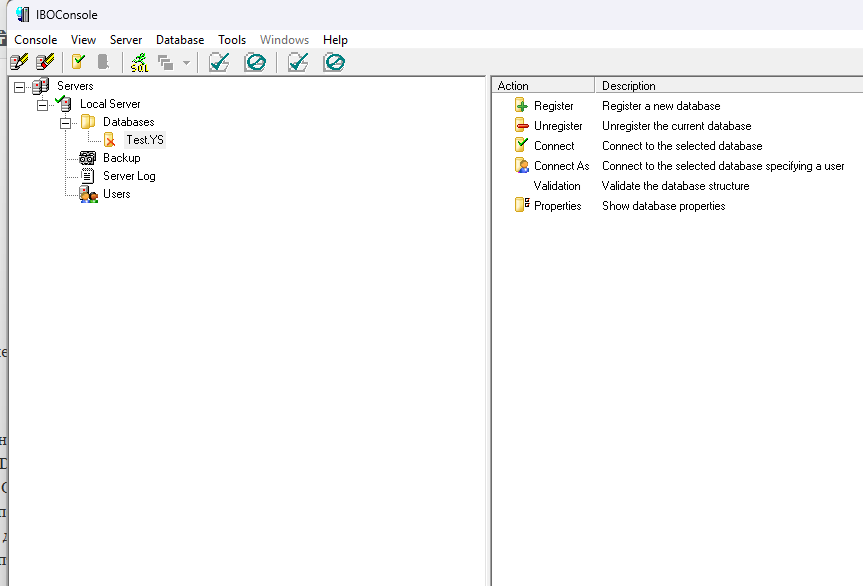The image size is (863, 586).
Task: Open the toolbar windows list dropdown arrow
Action: coord(186,63)
